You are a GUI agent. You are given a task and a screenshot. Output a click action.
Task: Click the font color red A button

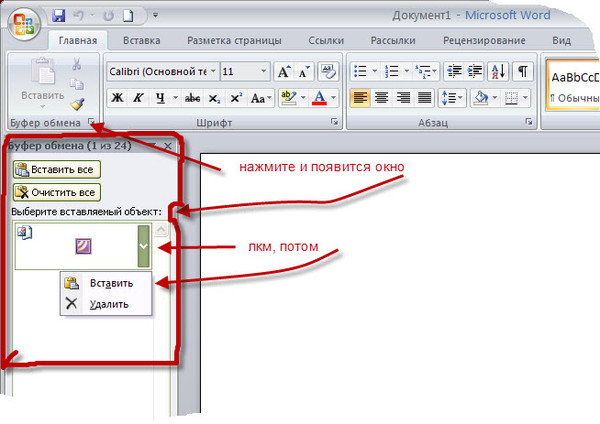(320, 98)
